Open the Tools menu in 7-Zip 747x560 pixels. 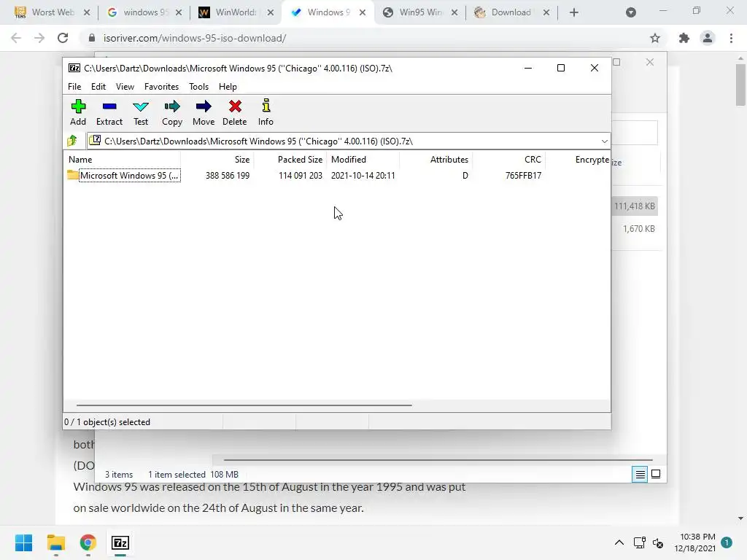click(x=198, y=87)
